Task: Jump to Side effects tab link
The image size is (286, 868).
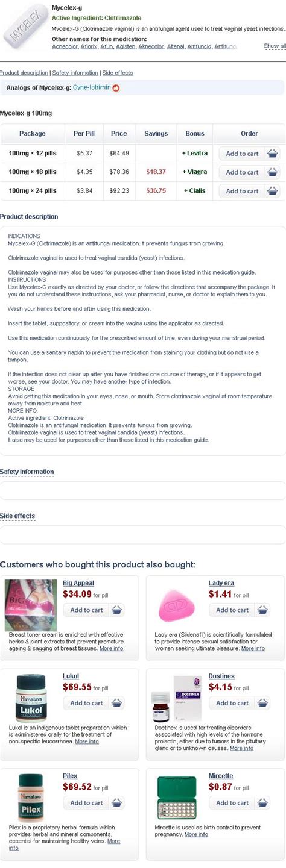Action: (x=118, y=73)
